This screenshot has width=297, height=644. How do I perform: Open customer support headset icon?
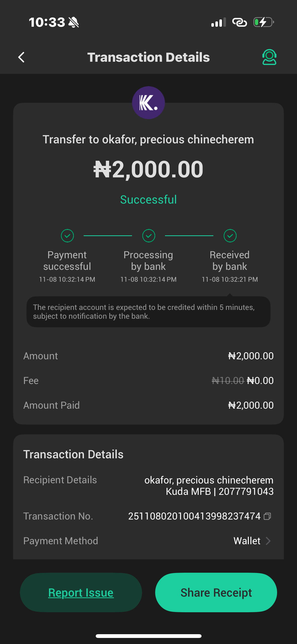click(269, 57)
